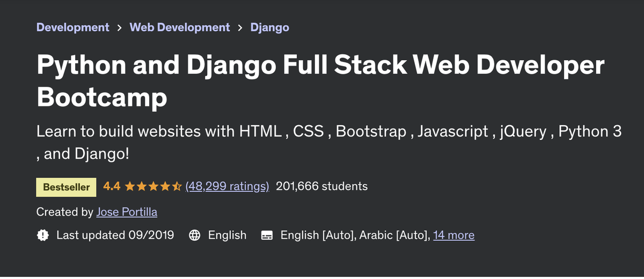The image size is (644, 279).
Task: Open the Development breadcrumb category
Action: [x=72, y=27]
